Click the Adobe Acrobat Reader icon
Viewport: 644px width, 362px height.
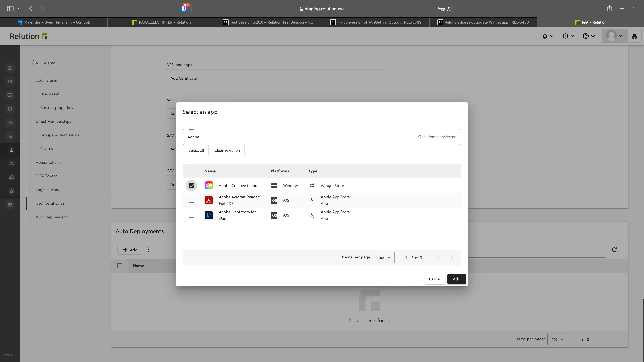(x=209, y=200)
